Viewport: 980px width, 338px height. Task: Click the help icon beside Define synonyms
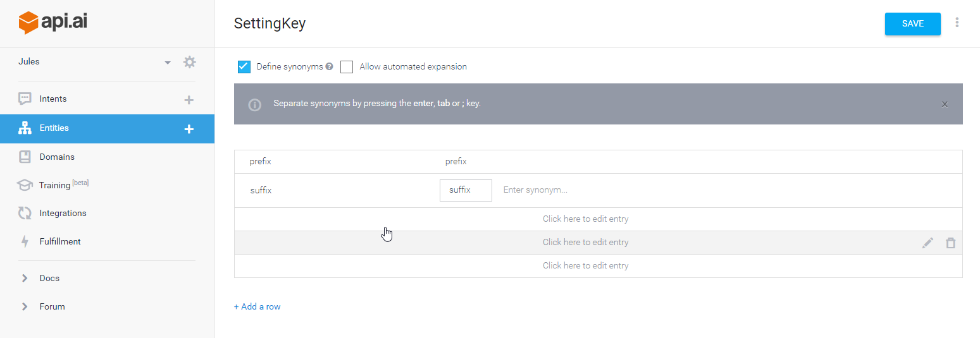(x=329, y=66)
